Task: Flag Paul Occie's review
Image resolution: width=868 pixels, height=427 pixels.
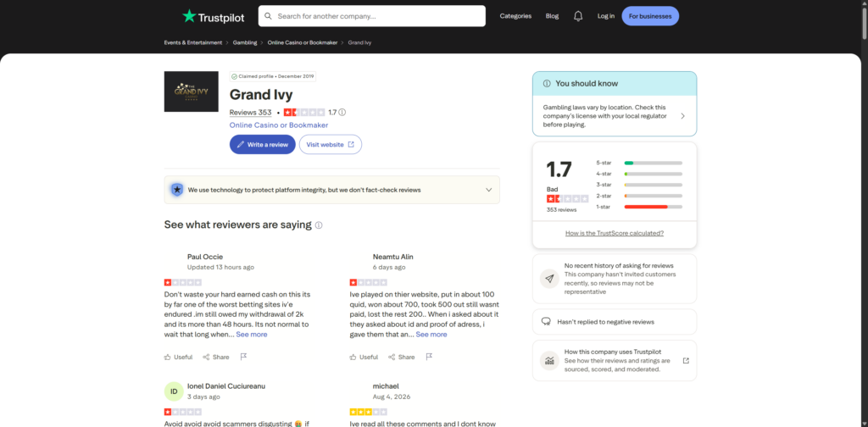Action: coord(243,357)
